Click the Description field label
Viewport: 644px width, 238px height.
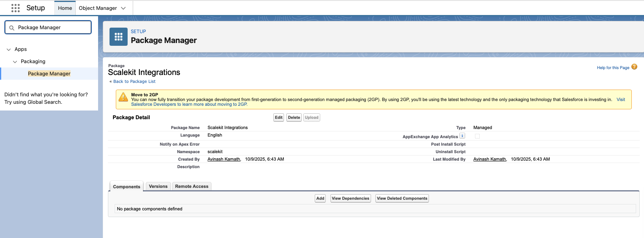[x=188, y=167]
